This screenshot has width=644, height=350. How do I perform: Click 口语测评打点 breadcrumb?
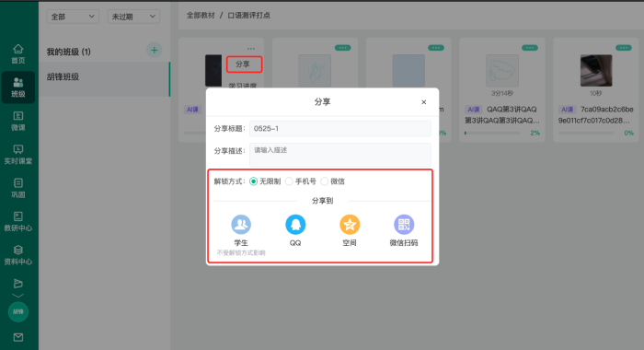(x=249, y=16)
